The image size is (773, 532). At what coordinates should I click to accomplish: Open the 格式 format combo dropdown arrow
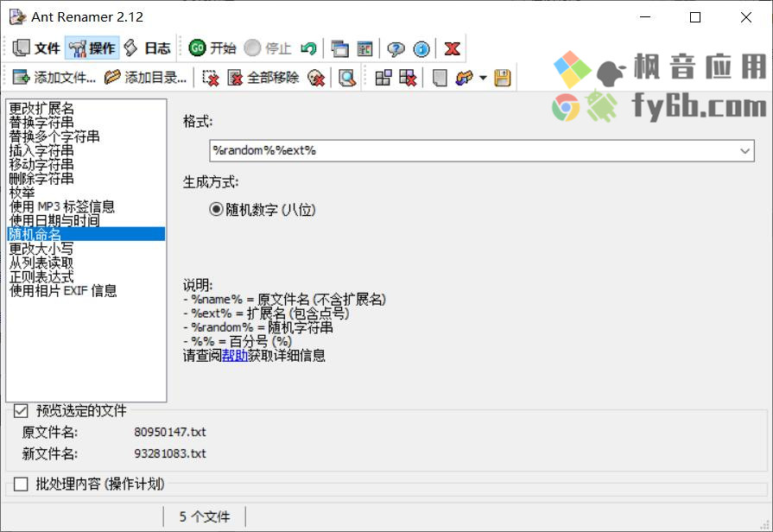(x=744, y=151)
